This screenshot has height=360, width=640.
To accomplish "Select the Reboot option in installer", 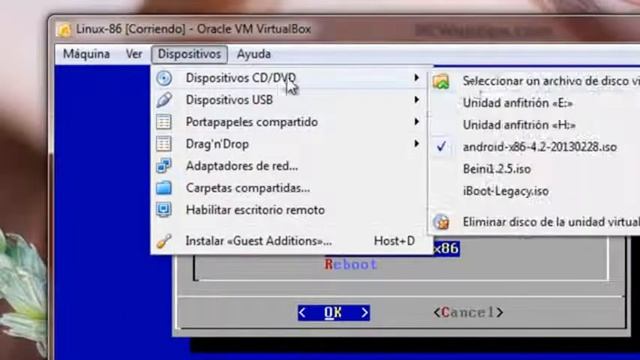I will 351,264.
